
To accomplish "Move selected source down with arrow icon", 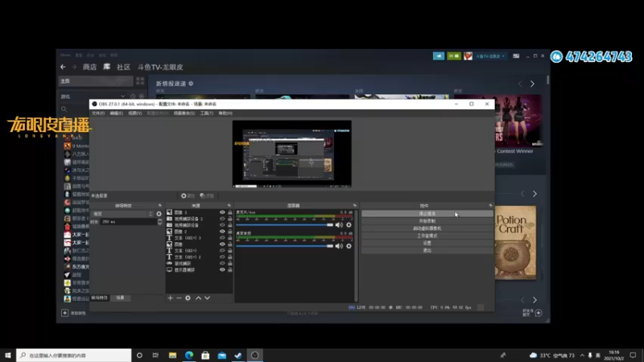I will [208, 298].
